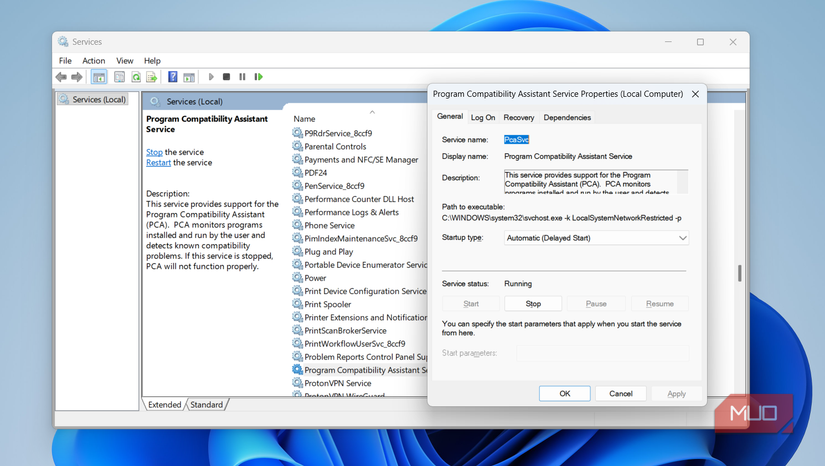Click the gear icon beside Plug and Play
825x466 pixels.
click(x=297, y=251)
